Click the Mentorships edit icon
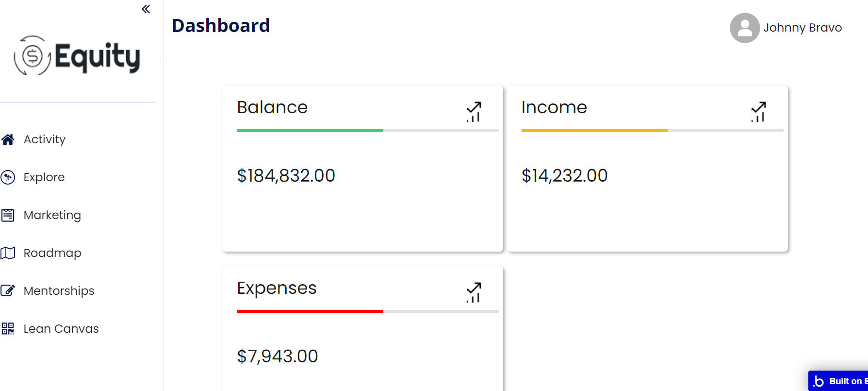The image size is (868, 391). (8, 291)
